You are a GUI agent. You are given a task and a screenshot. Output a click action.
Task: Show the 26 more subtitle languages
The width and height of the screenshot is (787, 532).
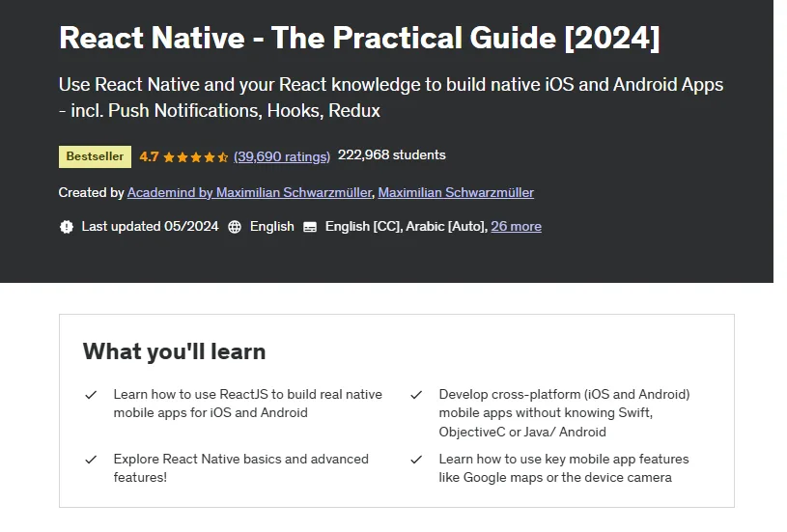point(516,226)
